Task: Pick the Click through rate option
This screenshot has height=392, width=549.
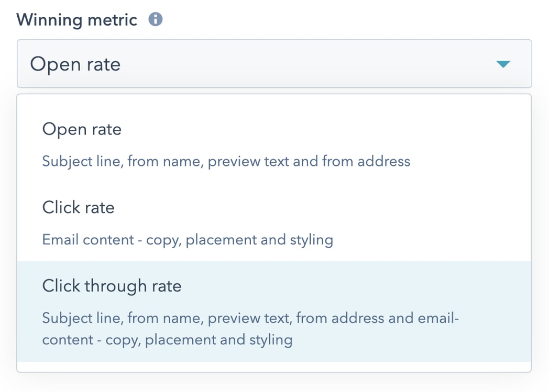Action: (x=274, y=311)
